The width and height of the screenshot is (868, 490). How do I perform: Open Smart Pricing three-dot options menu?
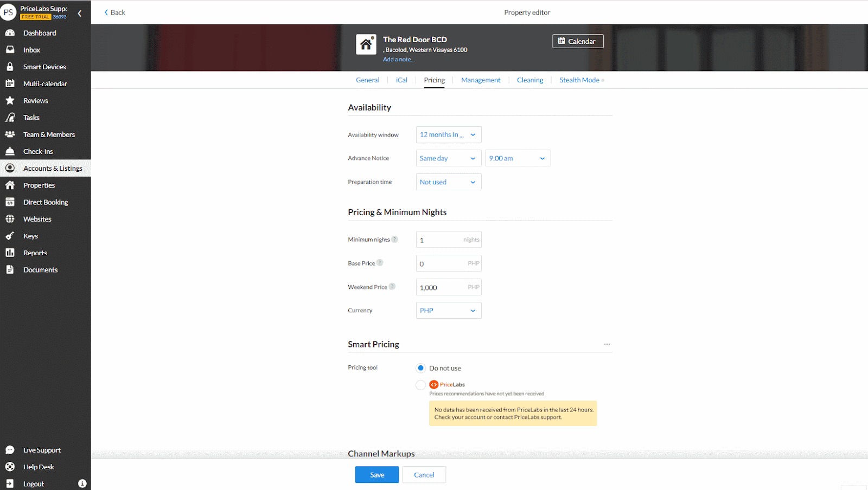point(607,344)
